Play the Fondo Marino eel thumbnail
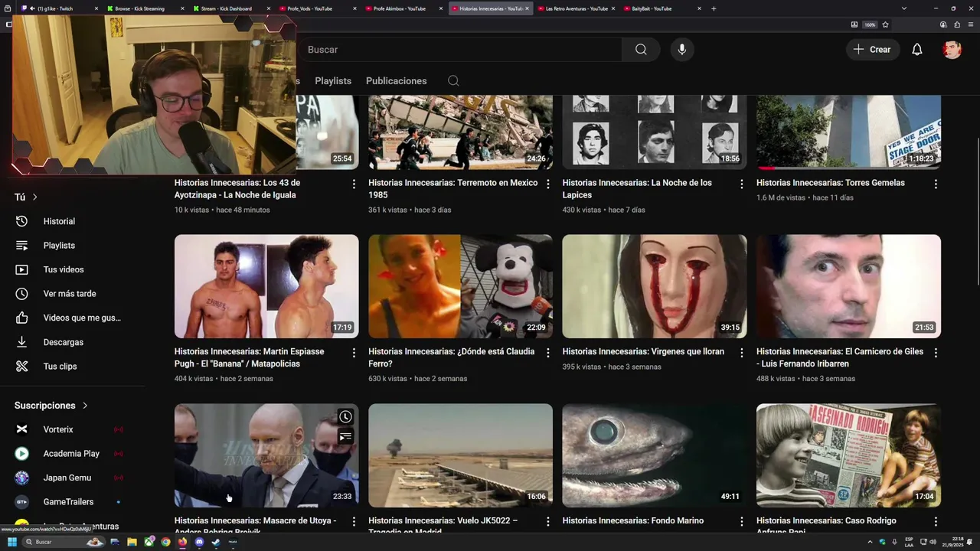Screen dimensions: 980x551 [655, 455]
